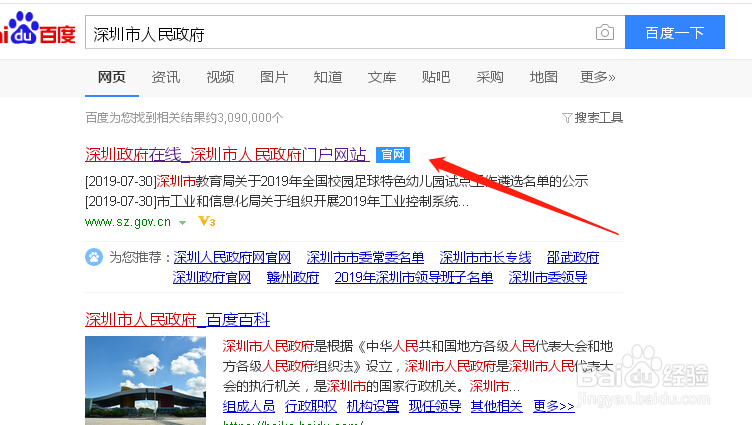
Task: Switch to the 知道 tab
Action: (x=328, y=77)
